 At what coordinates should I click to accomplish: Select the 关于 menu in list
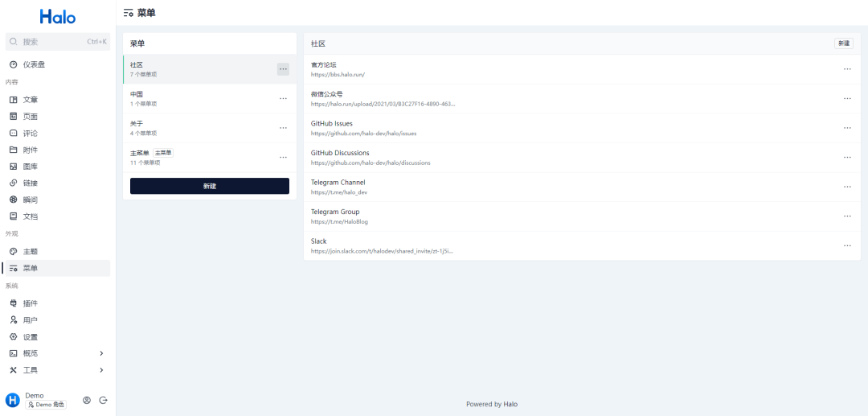point(209,128)
